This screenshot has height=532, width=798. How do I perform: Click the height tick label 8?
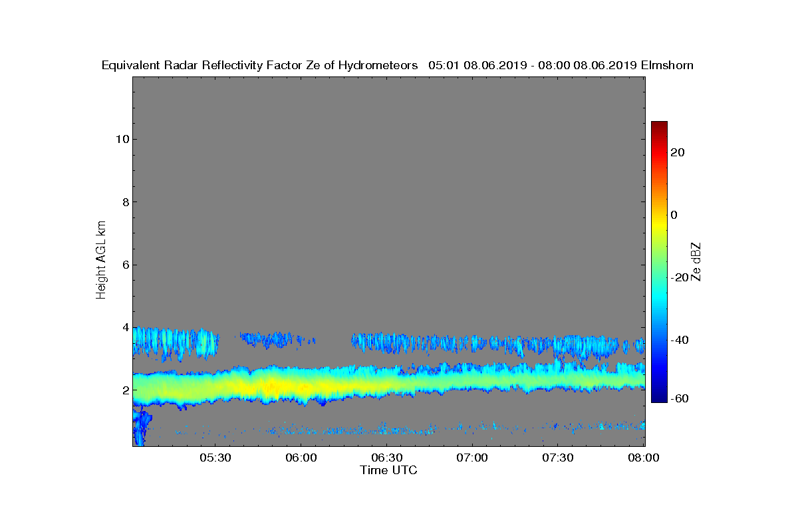pos(124,201)
